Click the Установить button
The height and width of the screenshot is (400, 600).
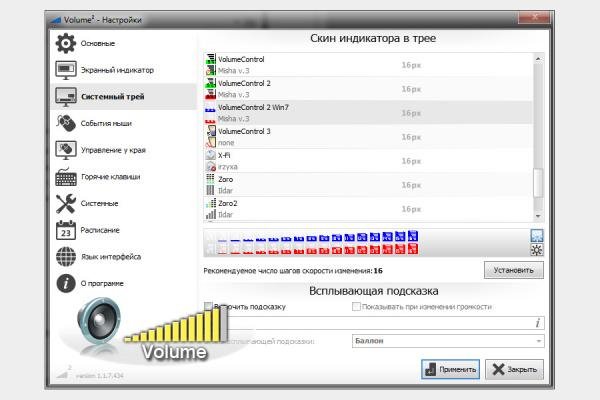[x=514, y=270]
